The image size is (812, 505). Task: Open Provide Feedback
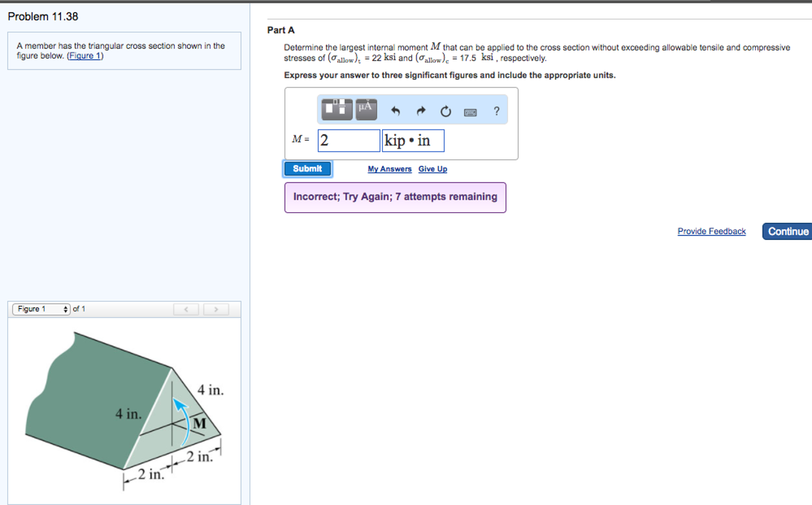pyautogui.click(x=711, y=231)
